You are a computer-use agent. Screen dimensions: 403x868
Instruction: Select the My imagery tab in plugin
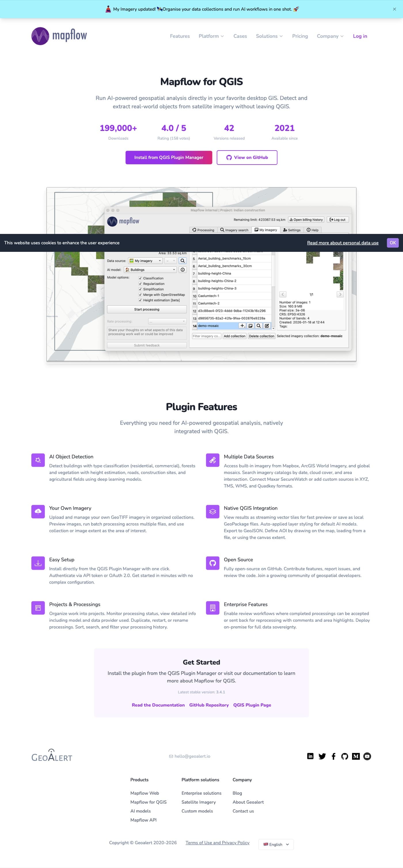pyautogui.click(x=266, y=230)
